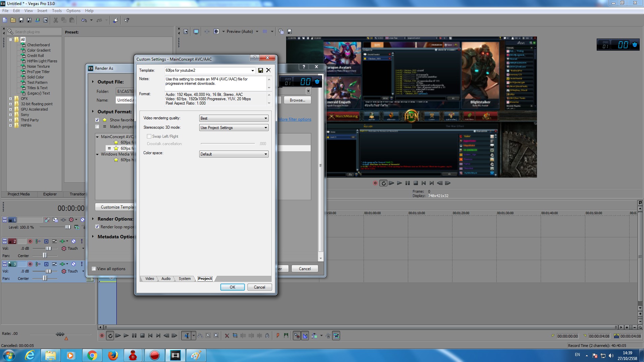This screenshot has width=644, height=362.
Task: Switch to the Audio tab in Custom Settings
Action: pos(166,279)
